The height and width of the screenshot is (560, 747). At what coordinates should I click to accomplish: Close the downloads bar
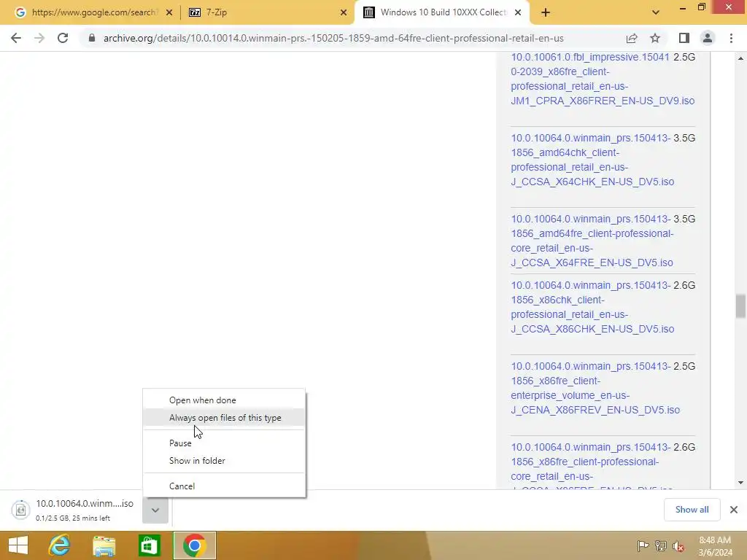pyautogui.click(x=734, y=510)
